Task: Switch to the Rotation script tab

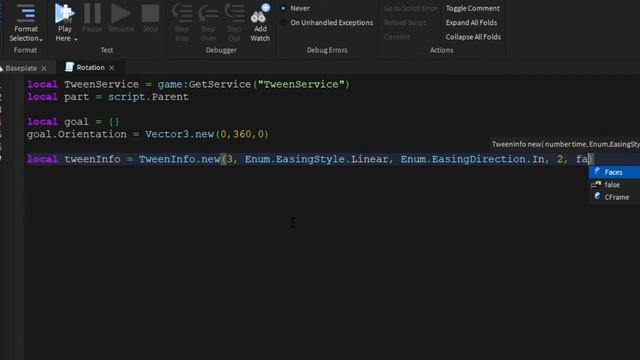Action: (x=90, y=67)
